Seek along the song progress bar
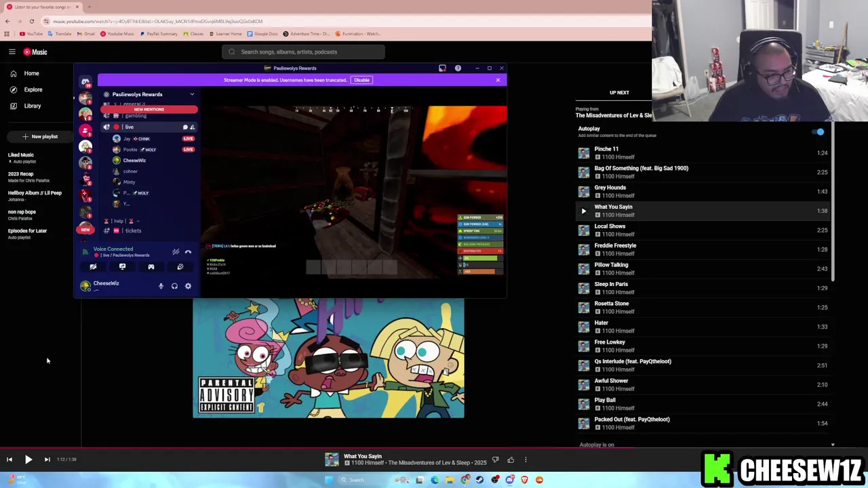This screenshot has width=868, height=488. point(434,448)
